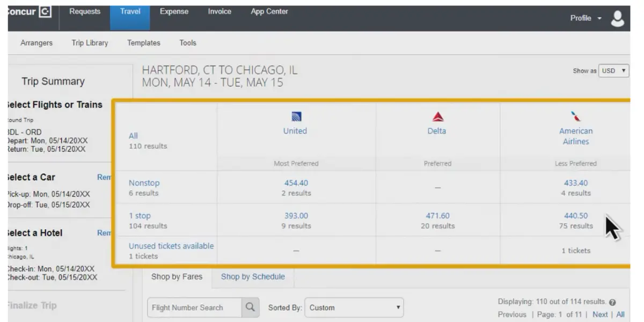644x322 pixels.
Task: Open help icon beside displaying results
Action: click(x=612, y=302)
